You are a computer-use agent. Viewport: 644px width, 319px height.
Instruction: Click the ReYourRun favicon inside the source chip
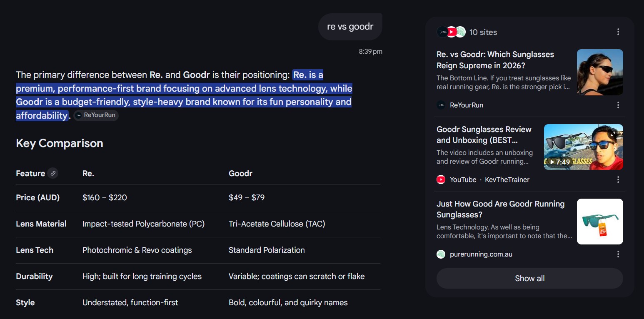point(78,115)
